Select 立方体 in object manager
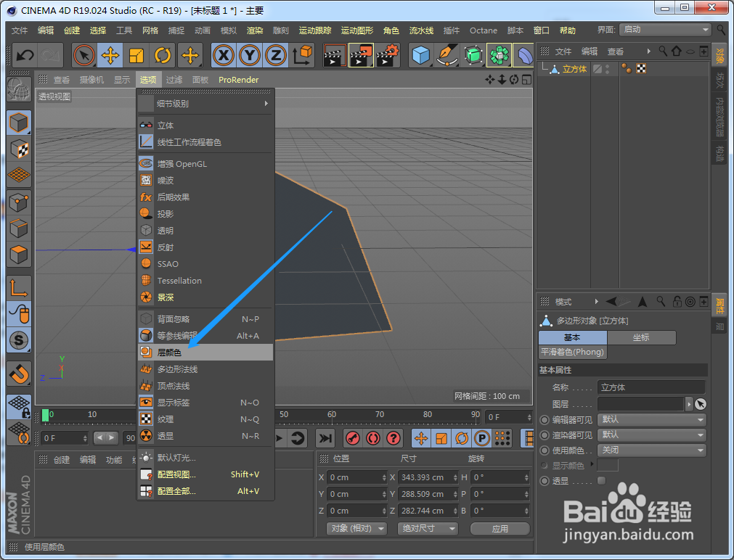 (x=574, y=69)
